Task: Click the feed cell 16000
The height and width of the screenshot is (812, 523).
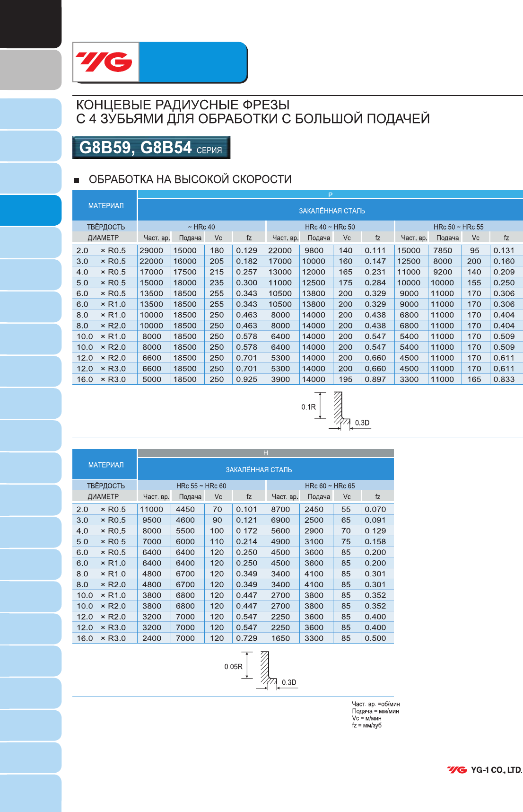Action: pyautogui.click(x=185, y=261)
